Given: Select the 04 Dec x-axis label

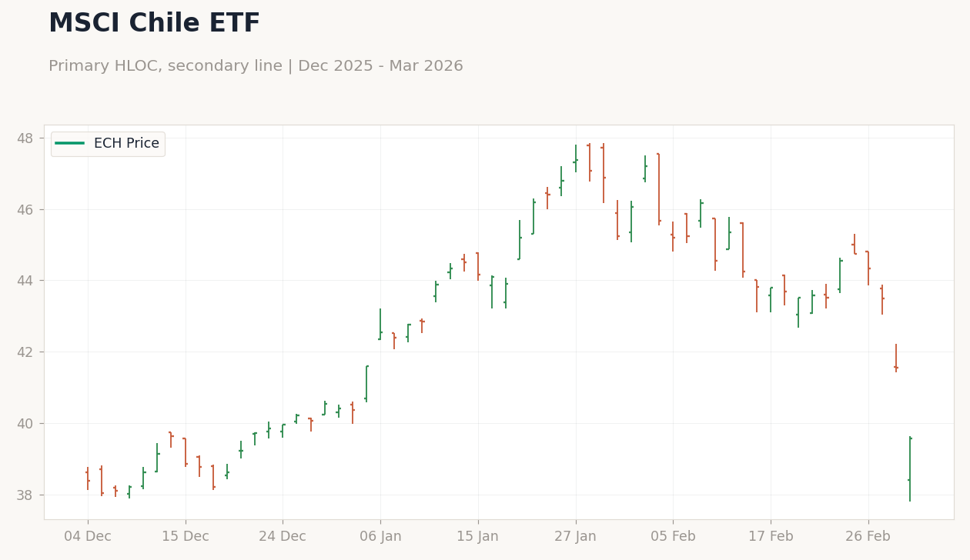Looking at the screenshot, I should (88, 536).
